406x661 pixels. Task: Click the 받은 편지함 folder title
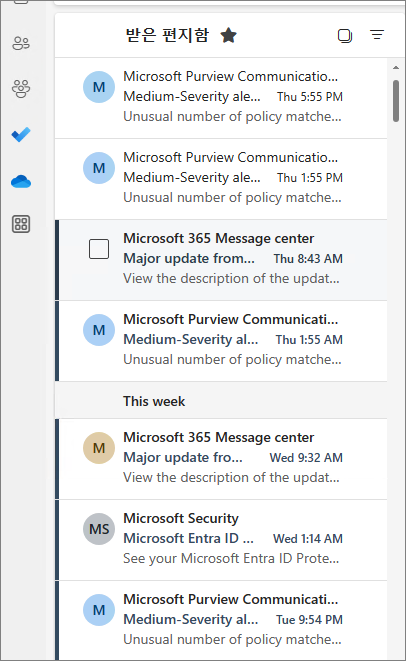[167, 35]
